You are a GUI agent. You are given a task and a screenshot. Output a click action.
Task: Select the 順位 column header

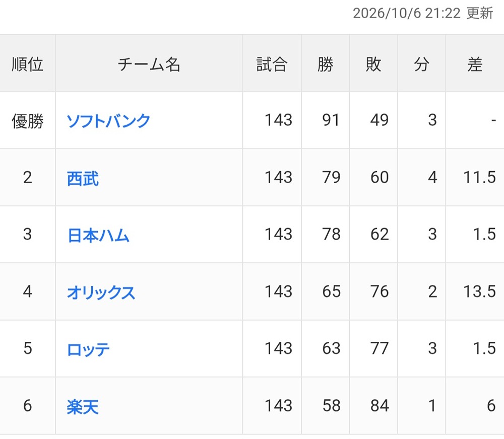tap(27, 64)
